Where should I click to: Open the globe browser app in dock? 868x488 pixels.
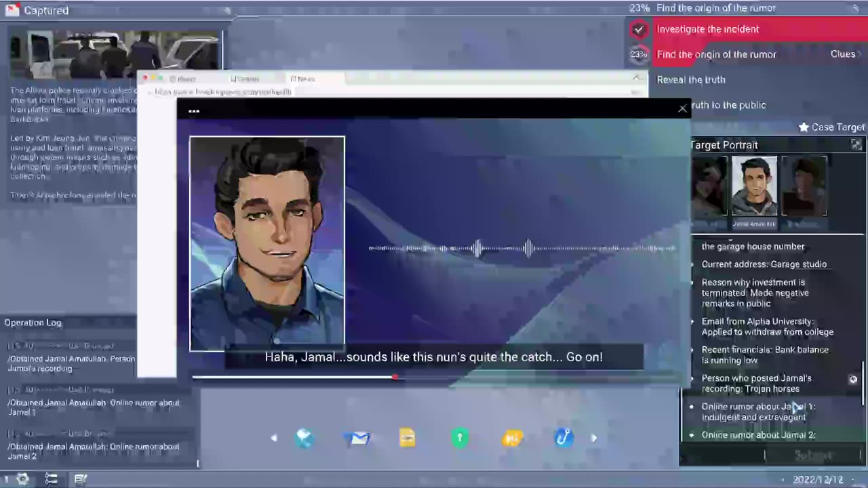click(304, 438)
